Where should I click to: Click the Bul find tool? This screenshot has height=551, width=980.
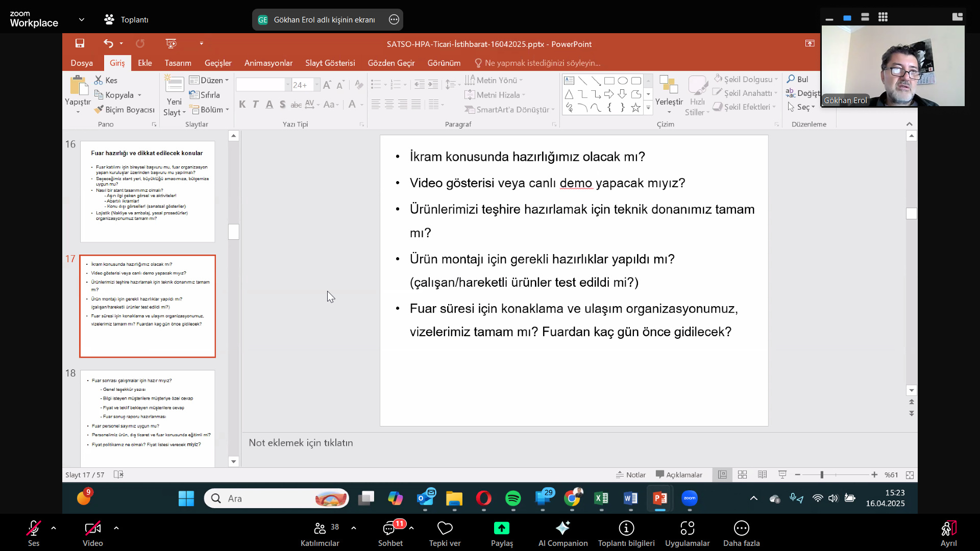pyautogui.click(x=797, y=79)
